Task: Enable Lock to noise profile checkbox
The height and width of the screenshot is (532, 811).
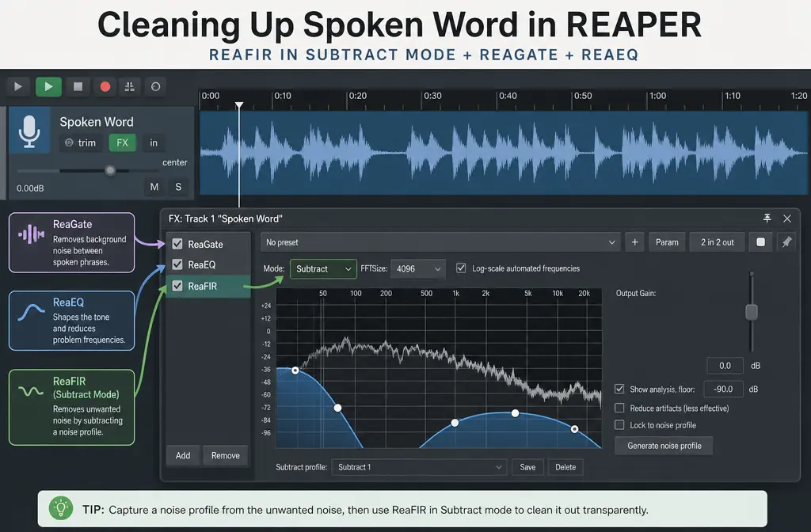Action: tap(619, 425)
